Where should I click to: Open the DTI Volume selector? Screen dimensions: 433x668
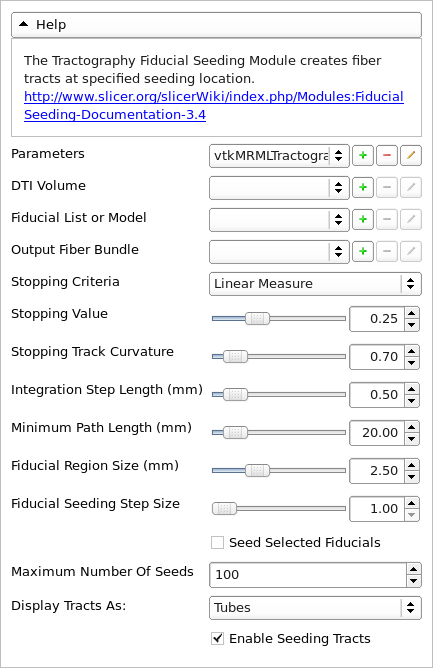point(279,188)
